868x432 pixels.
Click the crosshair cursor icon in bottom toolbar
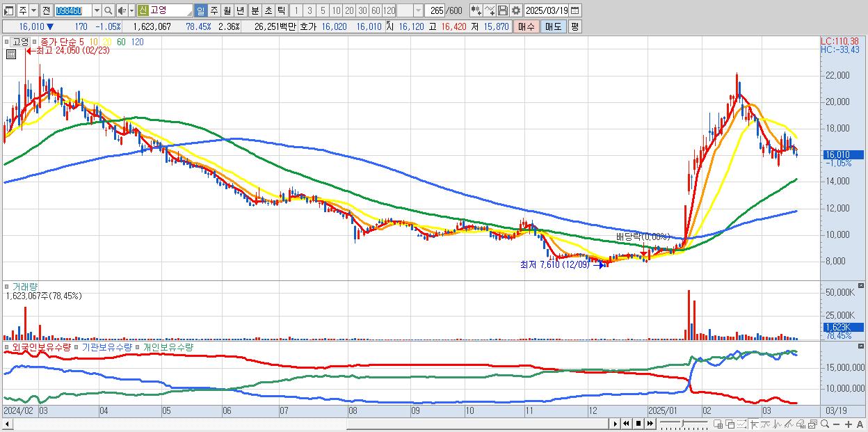coord(754,424)
